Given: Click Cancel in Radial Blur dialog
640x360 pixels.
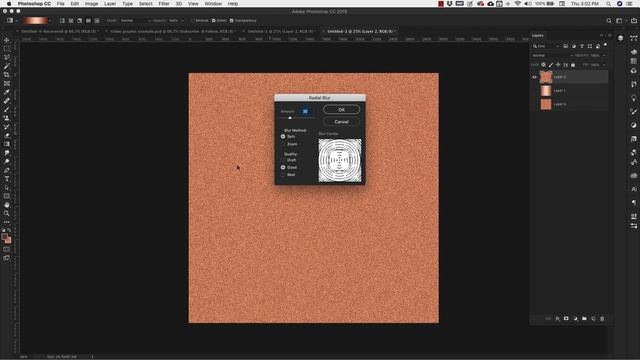Looking at the screenshot, I should tap(342, 122).
